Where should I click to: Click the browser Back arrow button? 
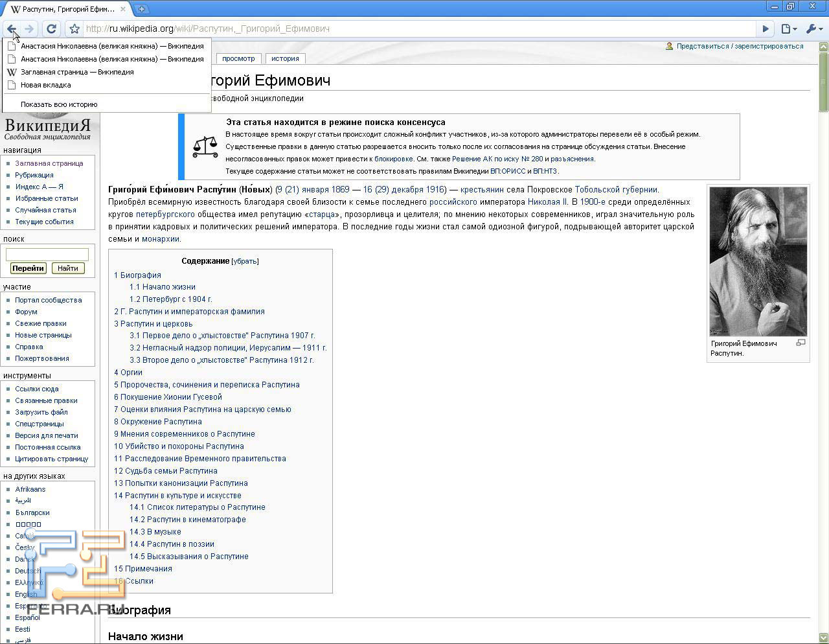tap(12, 29)
